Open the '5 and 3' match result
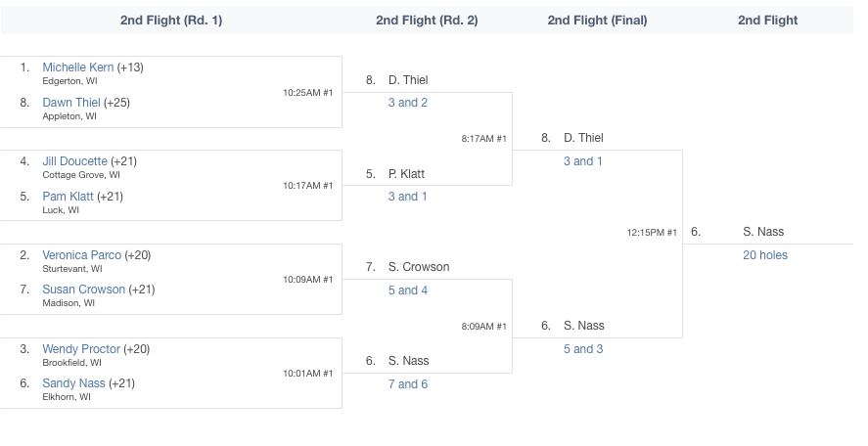Screen dimensions: 868x446 (583, 349)
